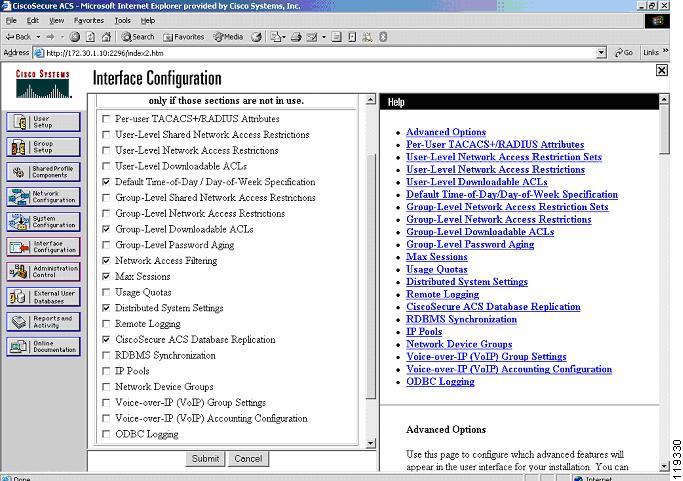Viewport: 683px width, 481px height.
Task: Open the Tools menu
Action: [122, 20]
